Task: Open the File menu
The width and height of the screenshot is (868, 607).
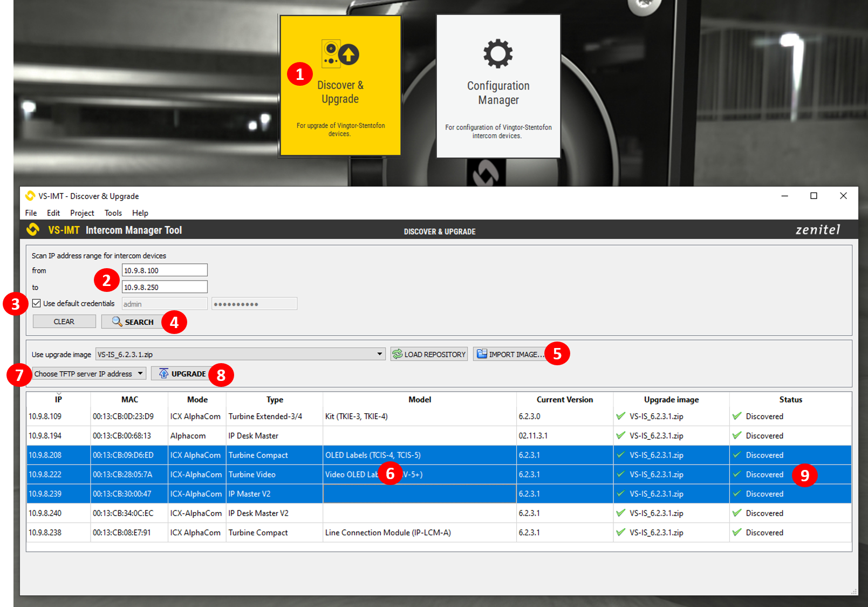Action: [31, 213]
